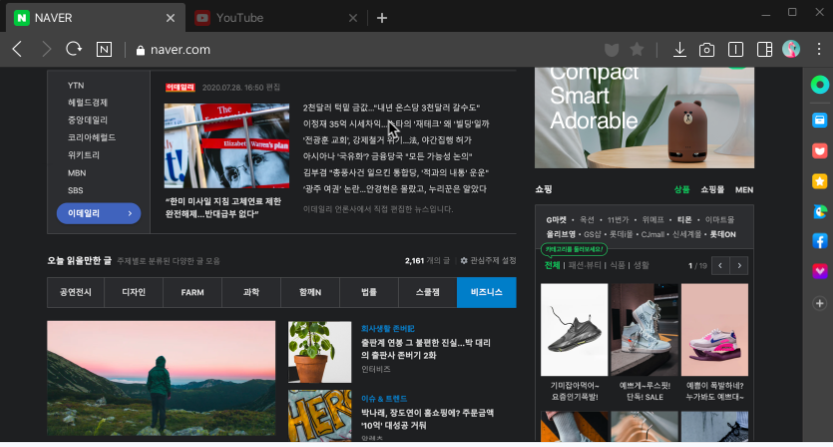Open headline starting '광주 여권 논란'
The height and width of the screenshot is (447, 833).
[x=395, y=189]
